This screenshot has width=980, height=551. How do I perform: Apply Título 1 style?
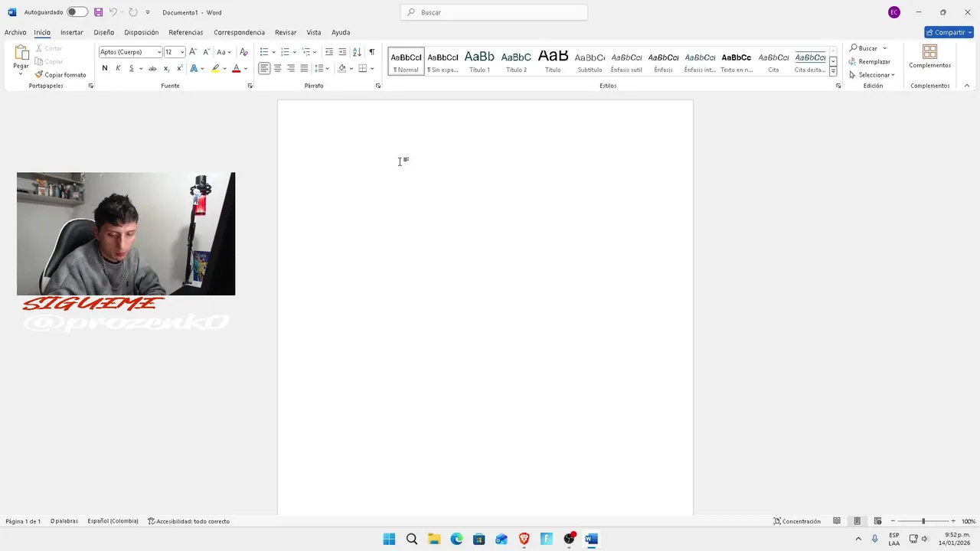479,60
